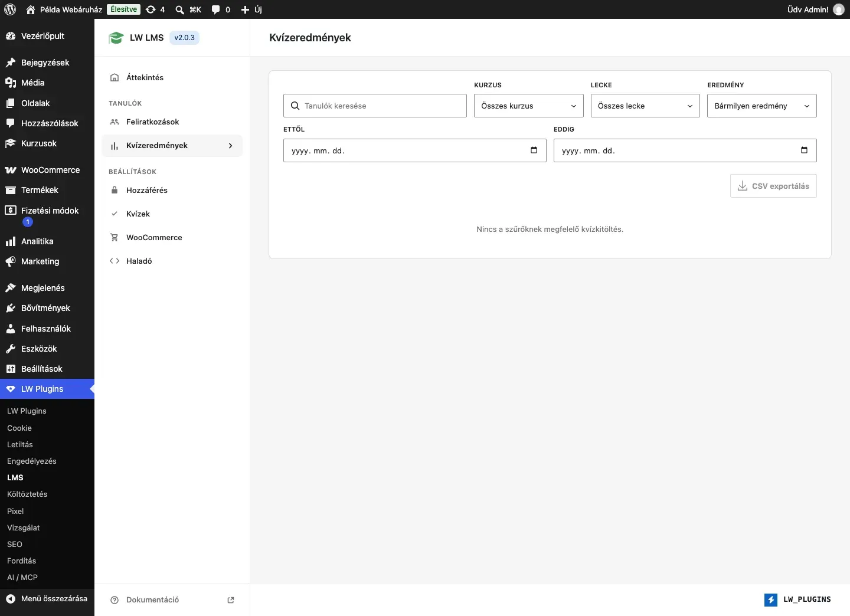Click the admin avatar icon
The height and width of the screenshot is (616, 850).
(x=838, y=9)
